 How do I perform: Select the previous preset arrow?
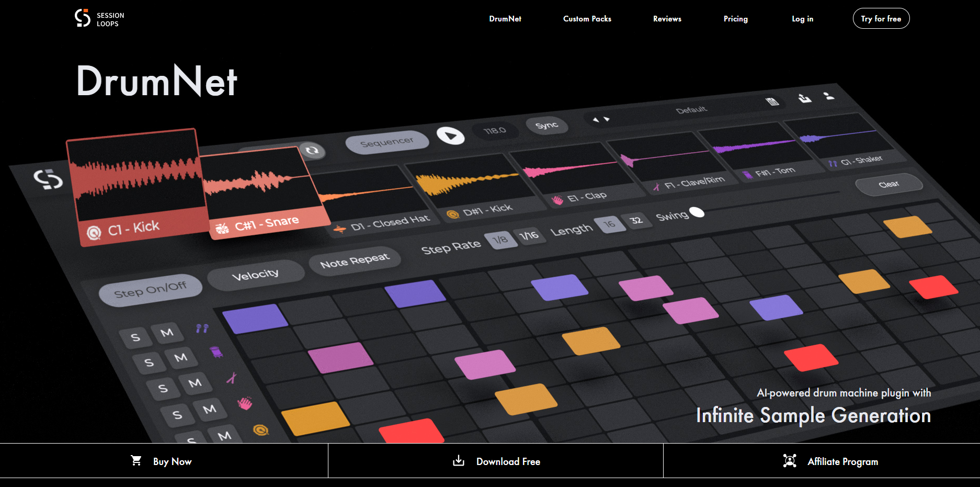tap(596, 120)
